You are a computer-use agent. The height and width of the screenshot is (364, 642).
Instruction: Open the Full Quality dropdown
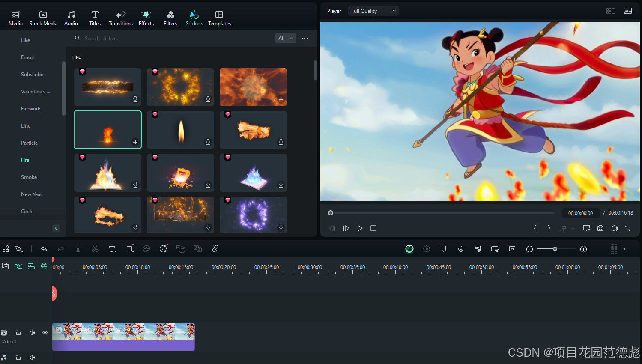click(373, 11)
